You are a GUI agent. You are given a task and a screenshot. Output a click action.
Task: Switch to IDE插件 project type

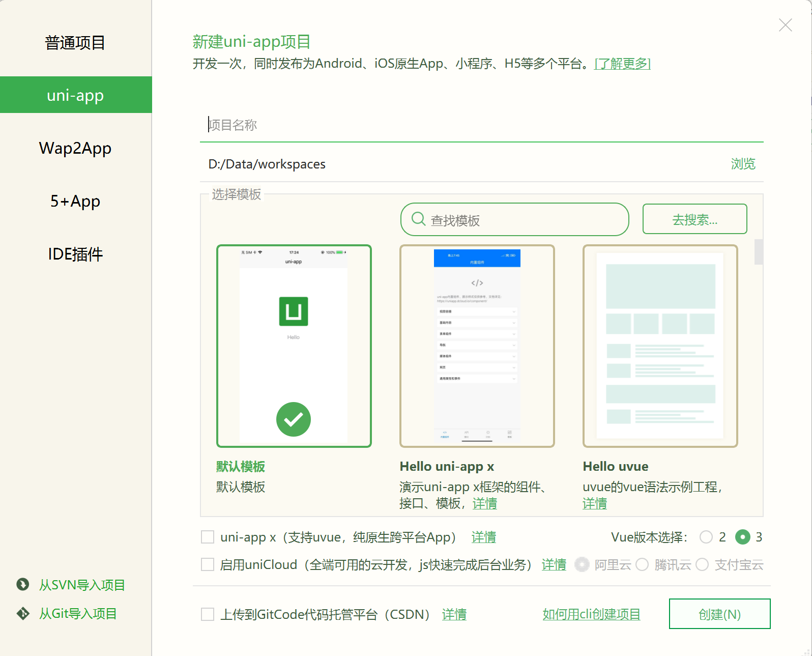tap(75, 254)
